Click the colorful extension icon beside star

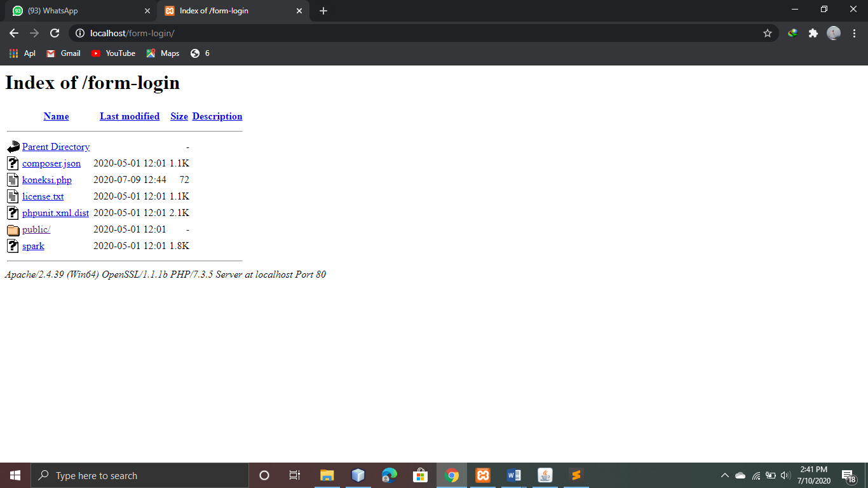pyautogui.click(x=792, y=33)
